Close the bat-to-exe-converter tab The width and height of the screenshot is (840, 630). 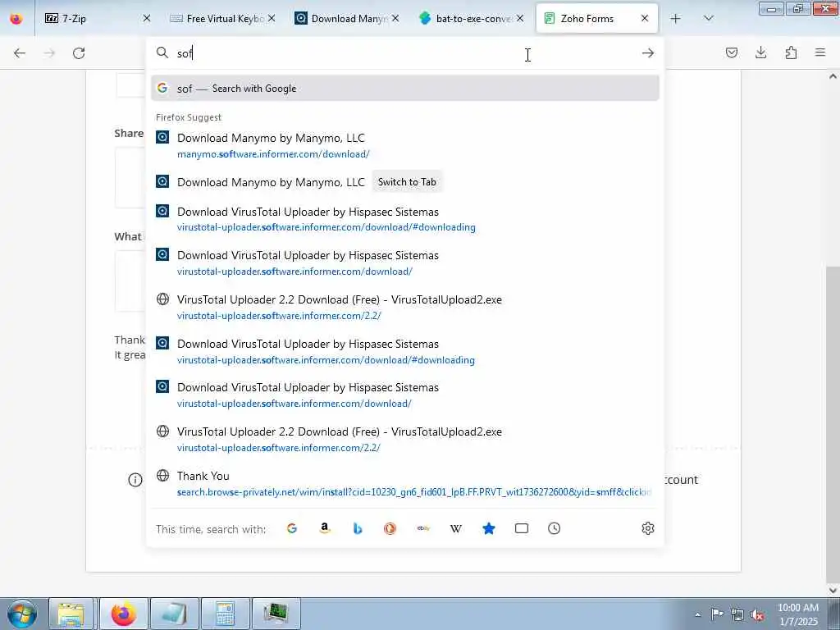tap(520, 19)
